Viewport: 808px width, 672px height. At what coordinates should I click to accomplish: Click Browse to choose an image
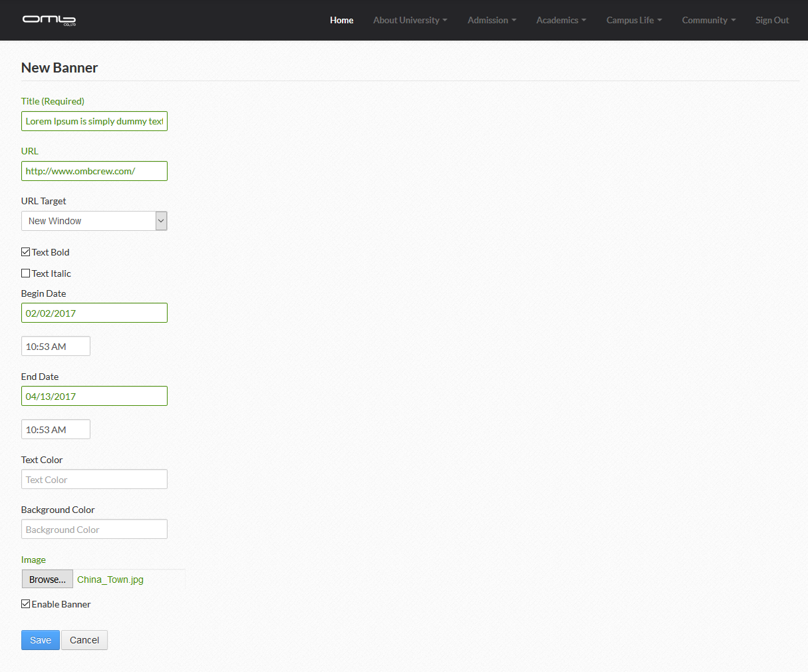click(47, 580)
